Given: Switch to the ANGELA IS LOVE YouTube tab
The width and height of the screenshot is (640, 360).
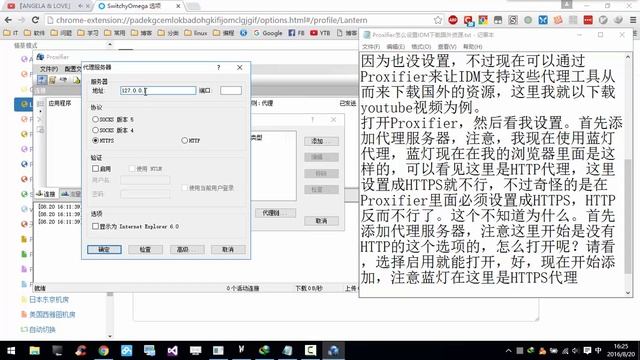Looking at the screenshot, I should 45,6.
